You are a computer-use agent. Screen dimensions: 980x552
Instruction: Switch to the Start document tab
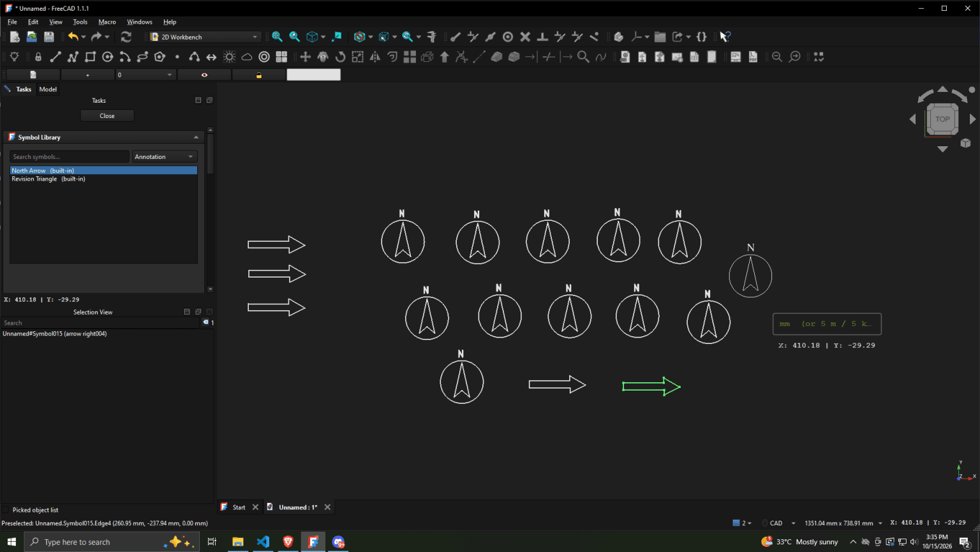pos(239,507)
